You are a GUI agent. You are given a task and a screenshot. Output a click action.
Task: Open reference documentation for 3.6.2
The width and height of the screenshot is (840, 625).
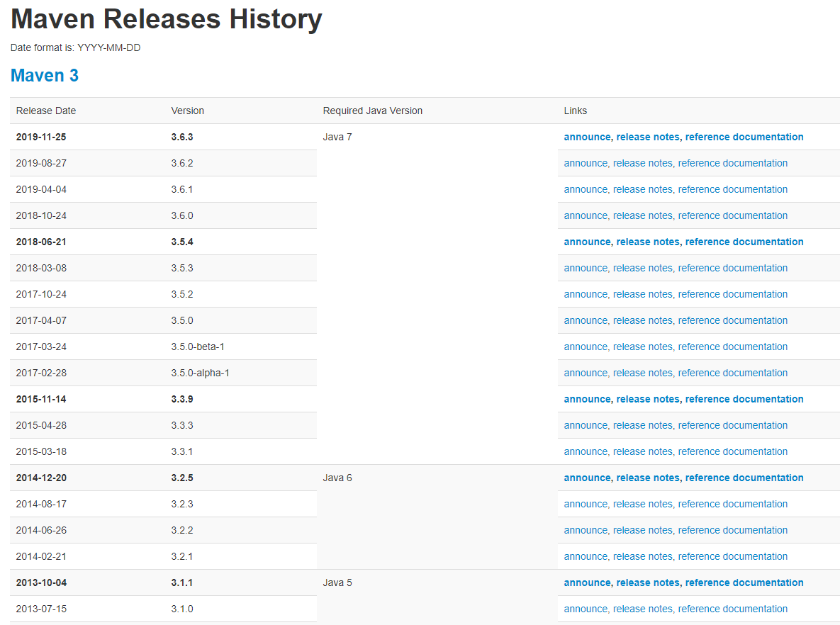[733, 164]
